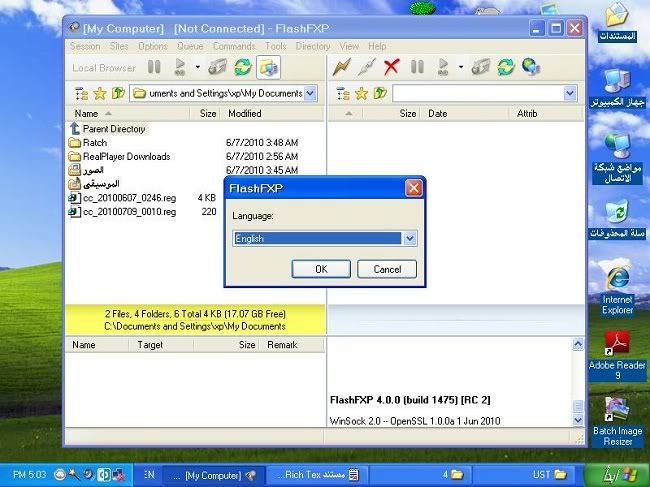Click OK in the Language dialog

pos(321,269)
